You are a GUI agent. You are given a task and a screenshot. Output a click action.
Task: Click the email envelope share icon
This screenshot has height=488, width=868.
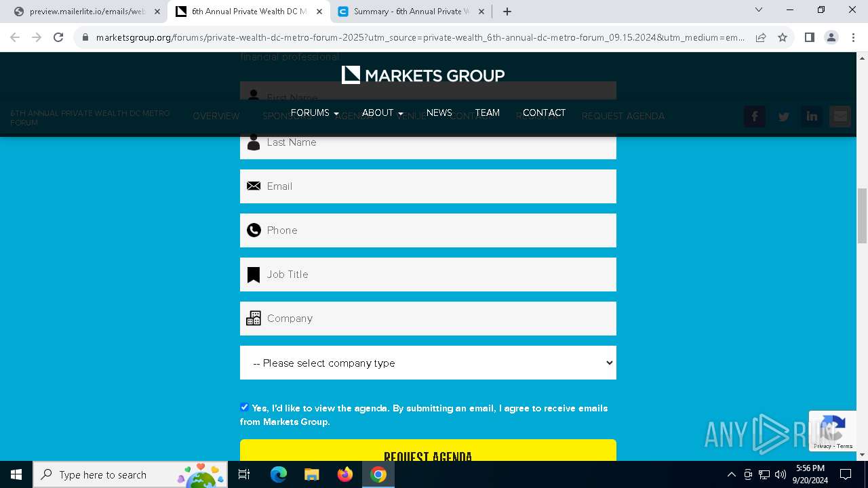(x=840, y=117)
